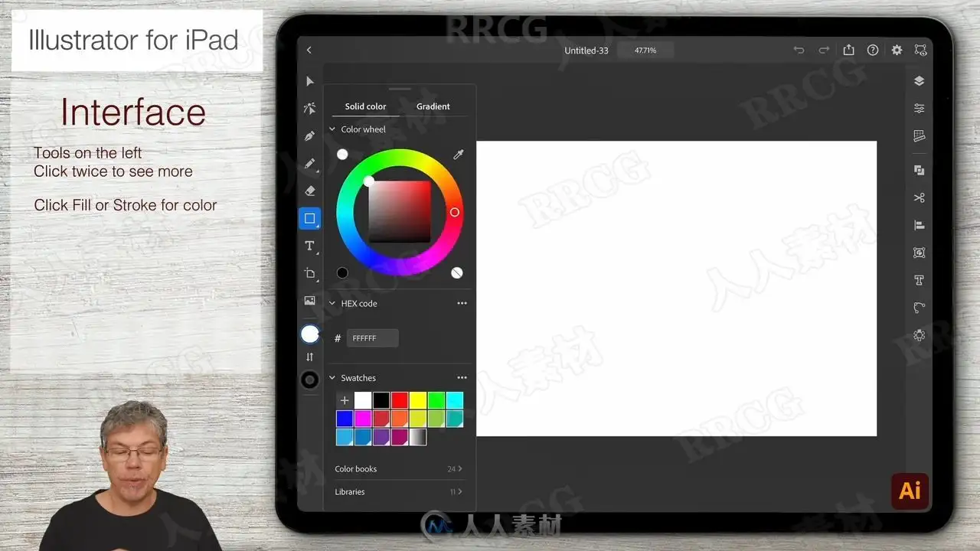Screen dimensions: 980x551
Task: Pick the white-to-black gradient swatch
Action: [418, 437]
